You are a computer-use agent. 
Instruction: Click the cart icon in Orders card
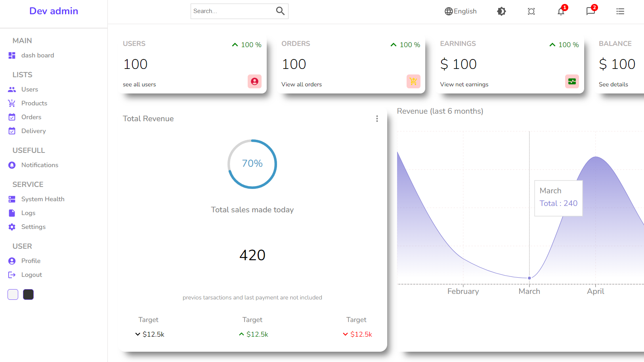pyautogui.click(x=413, y=81)
